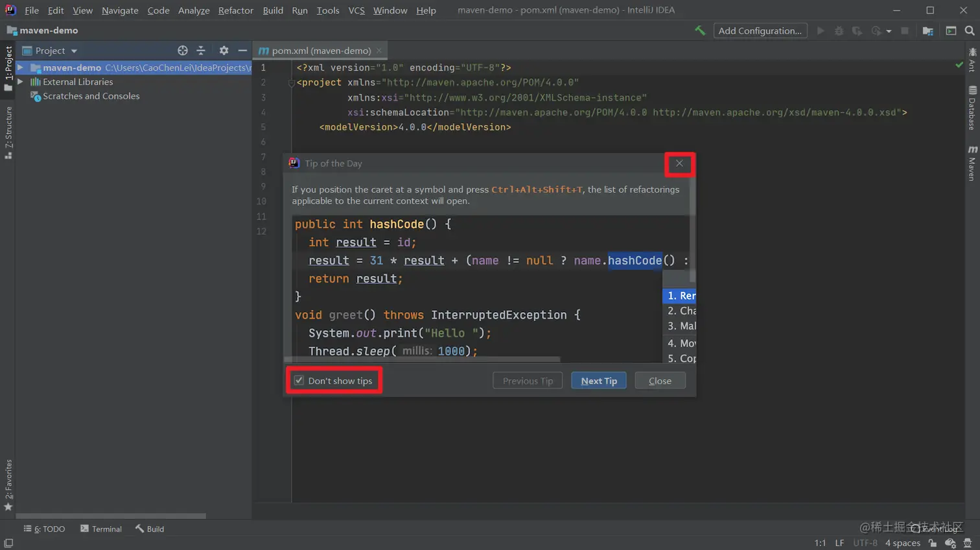Open the Maven tool window
This screenshot has width=980, height=550.
(x=972, y=163)
